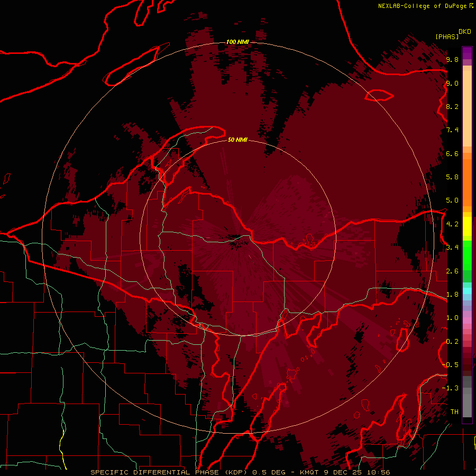This screenshot has width=476, height=476.
Task: Click the 100 NMI range ring label
Action: tap(237, 42)
